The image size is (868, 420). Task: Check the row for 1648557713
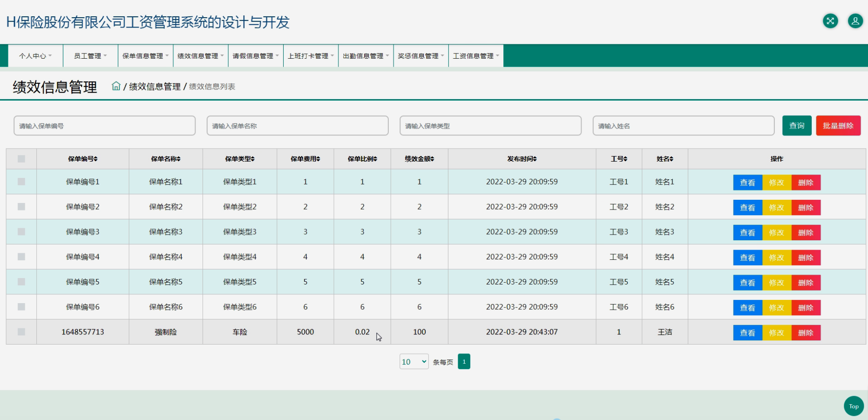click(x=21, y=332)
